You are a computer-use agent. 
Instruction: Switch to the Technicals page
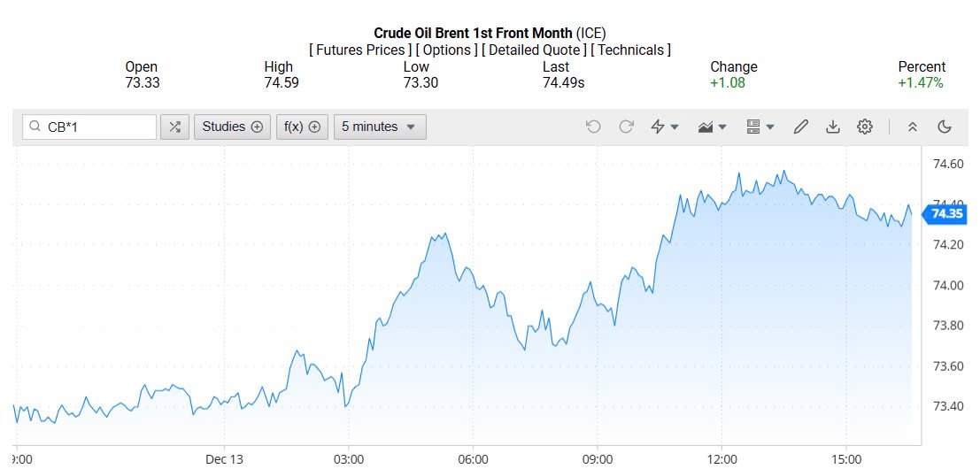[631, 50]
